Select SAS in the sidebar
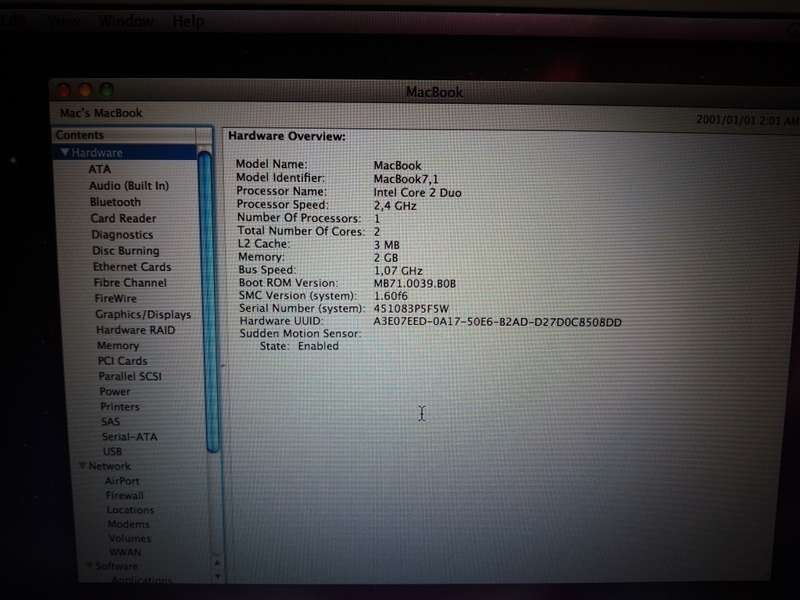Image resolution: width=800 pixels, height=600 pixels. [110, 421]
